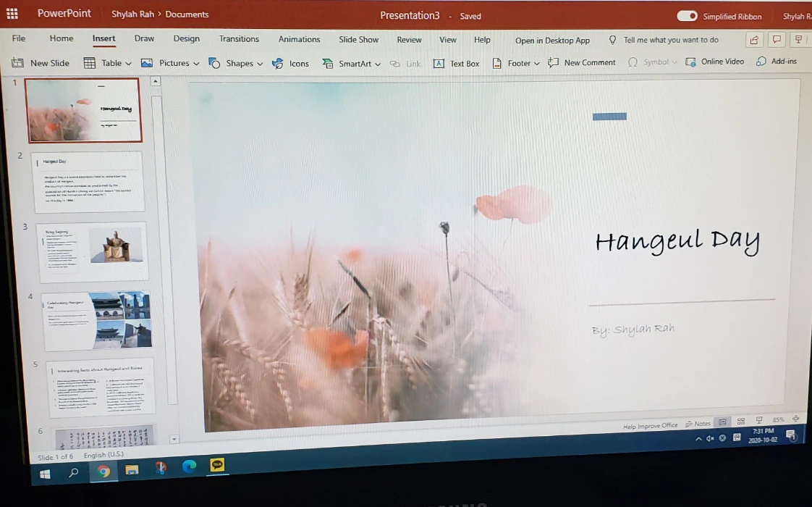Click Help Improve Office link
Screen dimensions: 812x507
coord(651,426)
